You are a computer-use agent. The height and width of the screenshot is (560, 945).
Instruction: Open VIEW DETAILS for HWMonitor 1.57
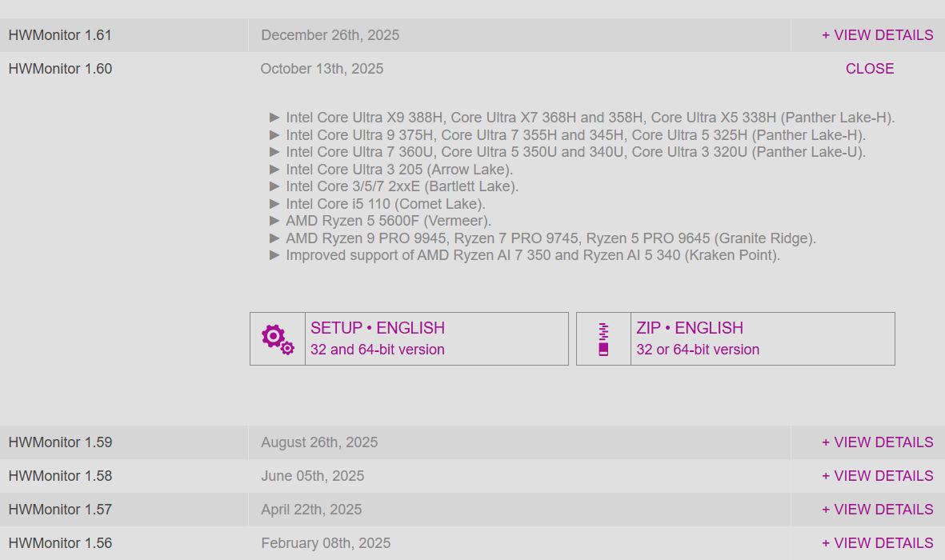pos(877,510)
